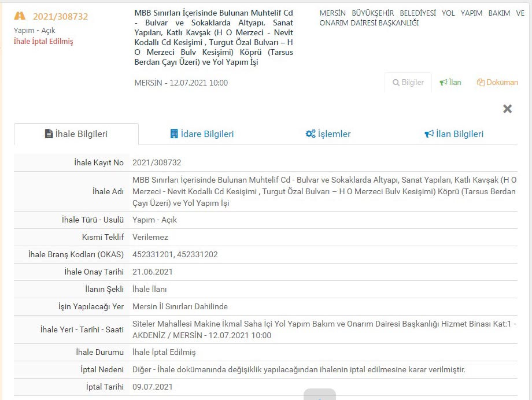Click the İhale Yeri - Tarihi - Saati label
This screenshot has height=400, width=532.
82,329
